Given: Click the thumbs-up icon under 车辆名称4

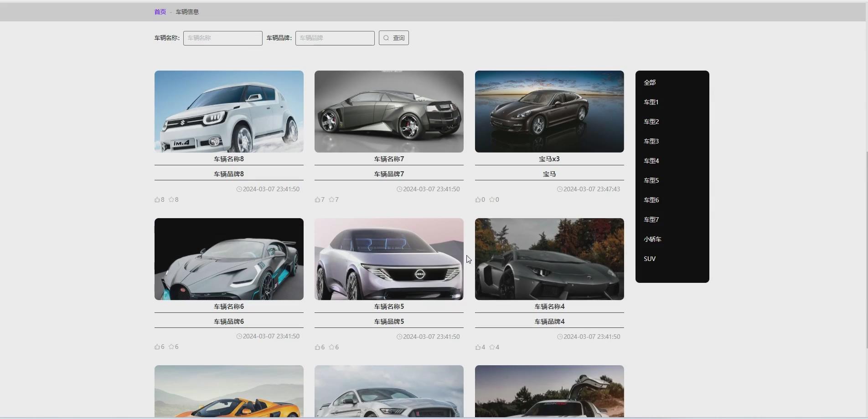Looking at the screenshot, I should pos(478,347).
